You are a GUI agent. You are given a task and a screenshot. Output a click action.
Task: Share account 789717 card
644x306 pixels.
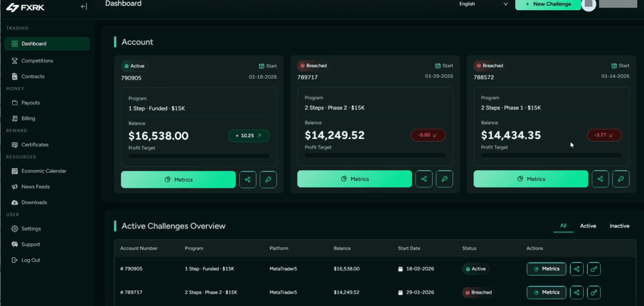[x=424, y=179]
